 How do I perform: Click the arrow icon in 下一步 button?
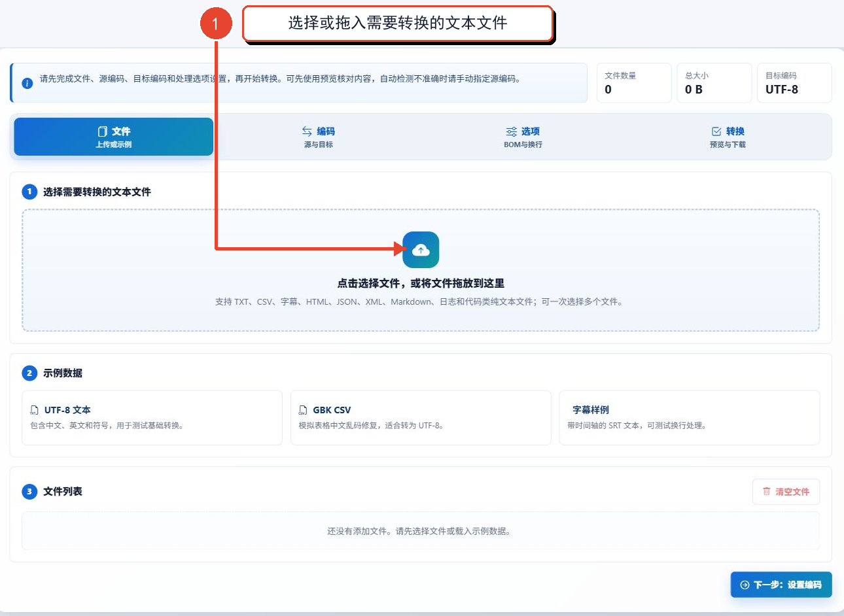click(745, 585)
